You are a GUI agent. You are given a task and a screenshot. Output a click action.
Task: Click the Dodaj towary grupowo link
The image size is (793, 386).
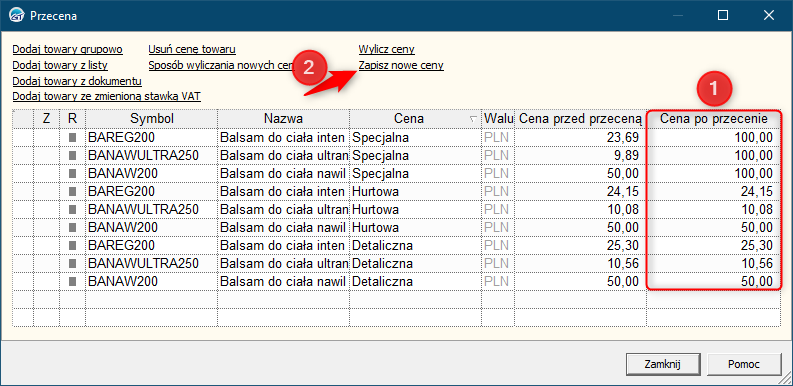[68, 50]
